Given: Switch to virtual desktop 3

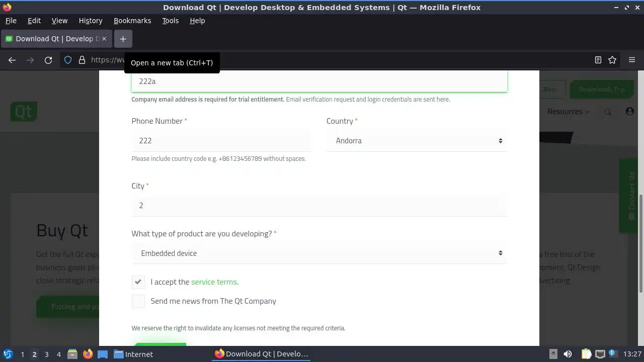Looking at the screenshot, I should tap(46, 354).
